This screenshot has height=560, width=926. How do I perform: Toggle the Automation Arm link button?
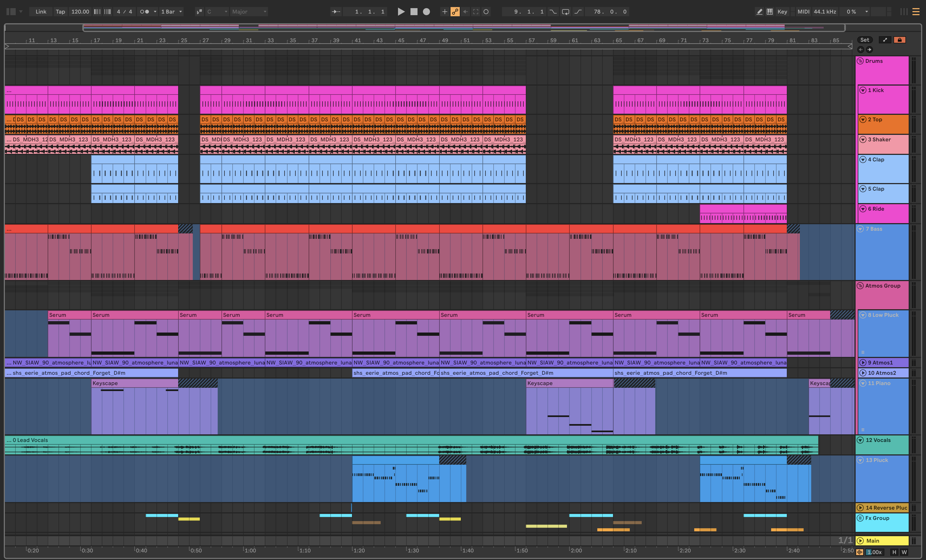coord(455,12)
